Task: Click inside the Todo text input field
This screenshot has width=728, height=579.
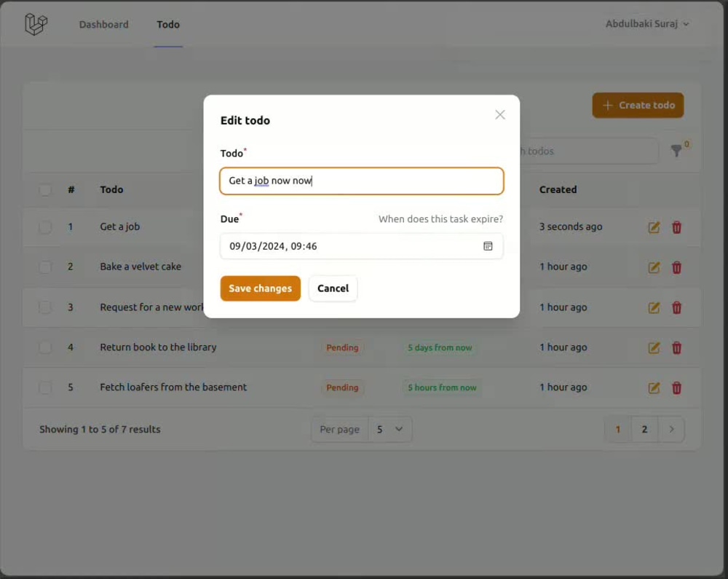Action: [x=361, y=181]
